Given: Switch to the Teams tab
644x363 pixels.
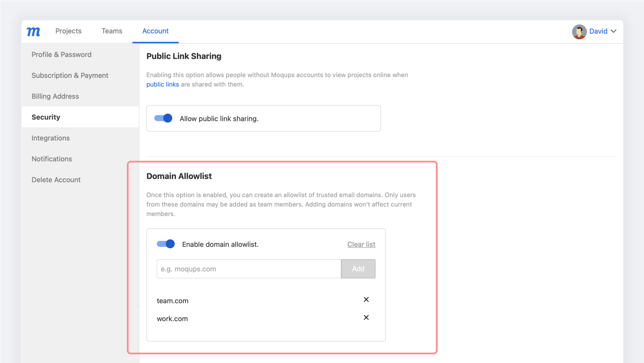Looking at the screenshot, I should [x=112, y=31].
